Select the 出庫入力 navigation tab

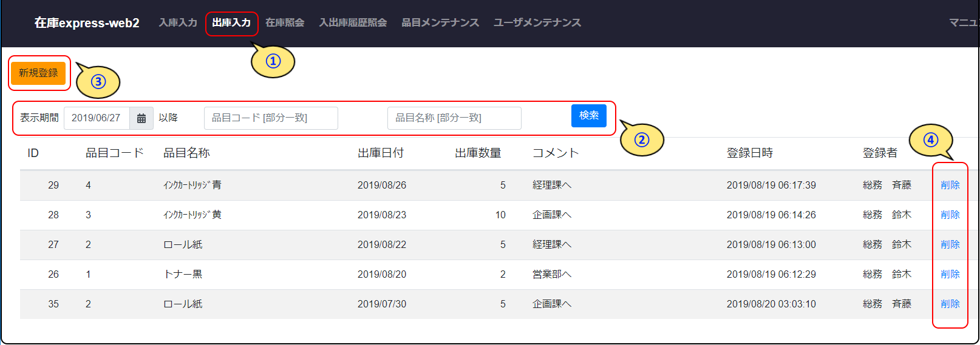pyautogui.click(x=231, y=22)
